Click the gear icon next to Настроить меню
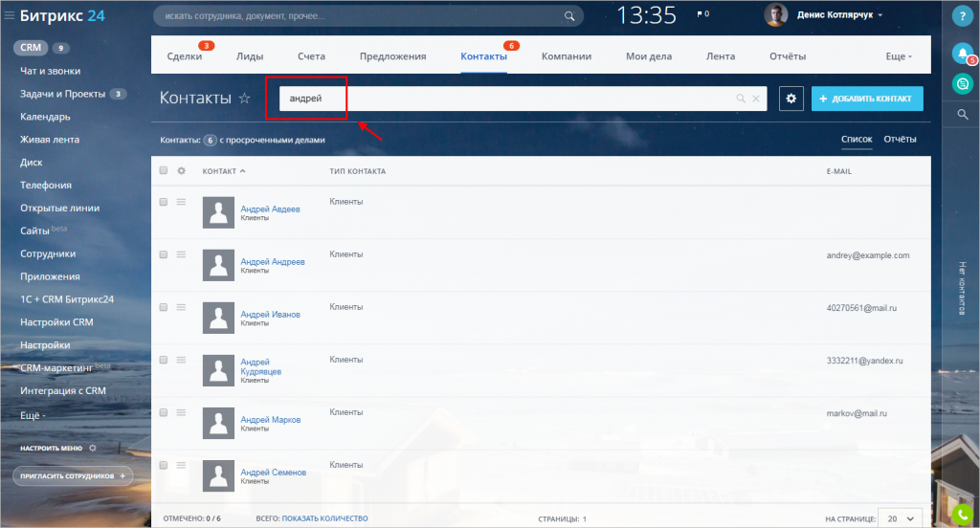 tap(93, 448)
